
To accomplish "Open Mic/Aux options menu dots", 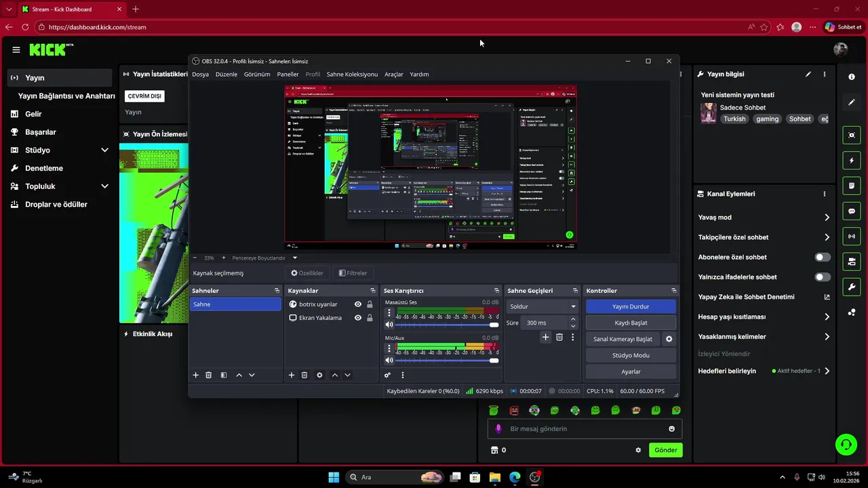I will click(x=389, y=348).
